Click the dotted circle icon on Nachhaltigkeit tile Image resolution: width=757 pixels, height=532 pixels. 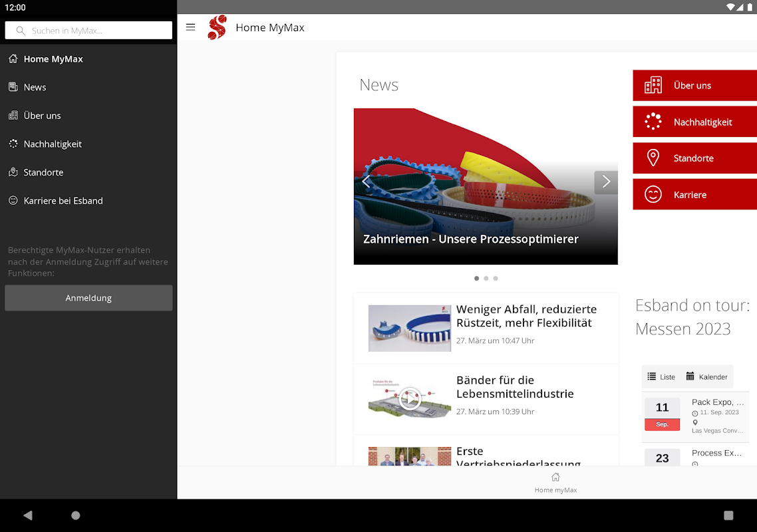[653, 122]
